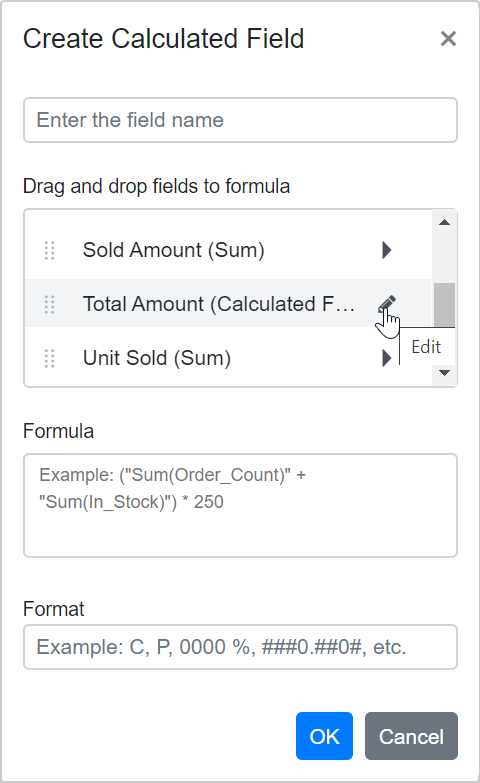Select the Sold Amount (Sum) field row
Screen dimensions: 480x783
point(228,250)
